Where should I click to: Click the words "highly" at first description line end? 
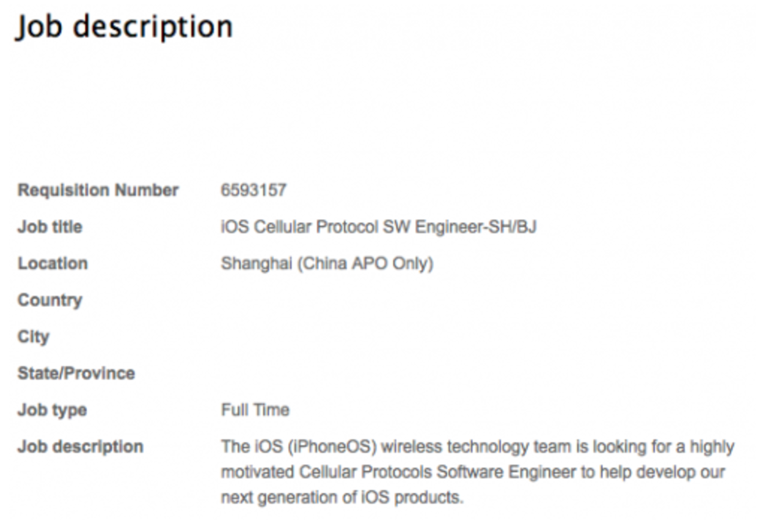[712, 447]
